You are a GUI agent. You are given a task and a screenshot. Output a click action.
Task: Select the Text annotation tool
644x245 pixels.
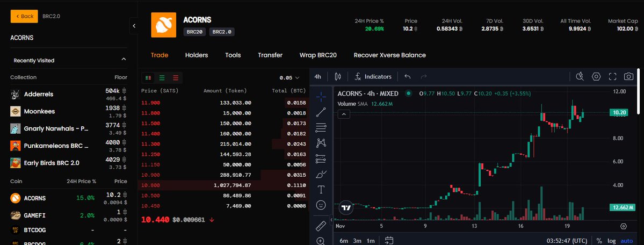click(321, 190)
